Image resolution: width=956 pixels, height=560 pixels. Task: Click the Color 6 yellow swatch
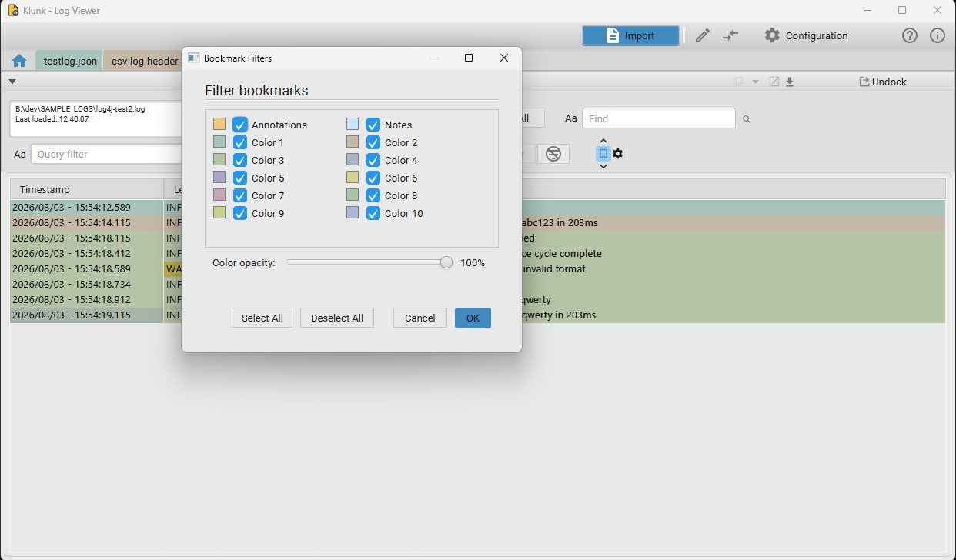[x=353, y=177]
